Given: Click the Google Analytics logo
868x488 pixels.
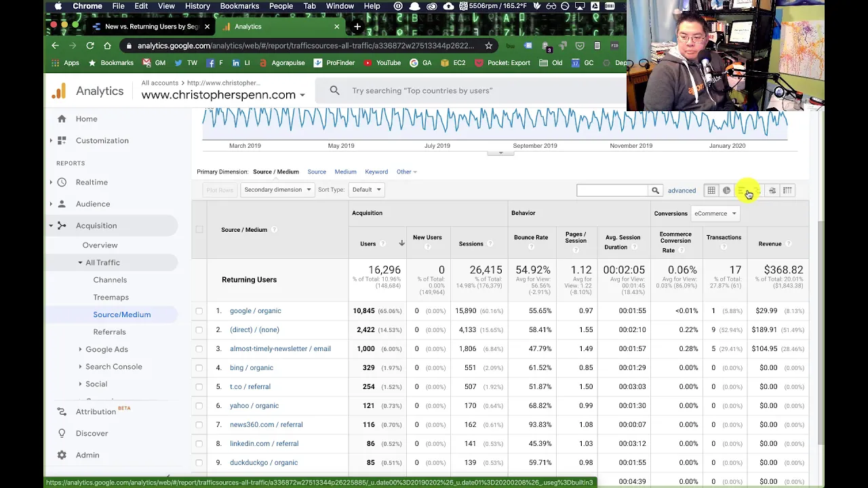Looking at the screenshot, I should [x=60, y=91].
